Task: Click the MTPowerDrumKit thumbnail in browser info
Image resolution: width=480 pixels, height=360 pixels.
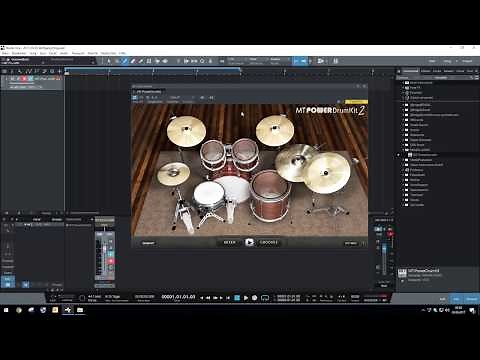Action: click(x=402, y=273)
